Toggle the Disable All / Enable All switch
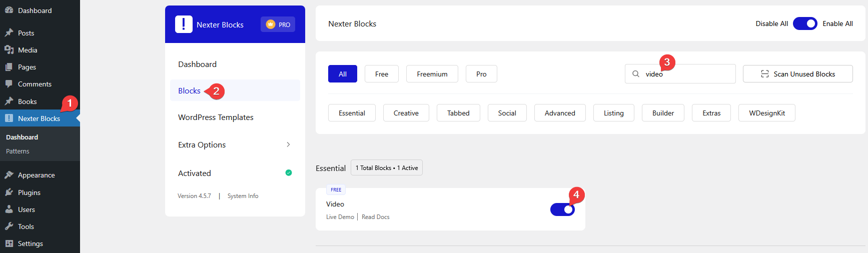 click(x=805, y=23)
